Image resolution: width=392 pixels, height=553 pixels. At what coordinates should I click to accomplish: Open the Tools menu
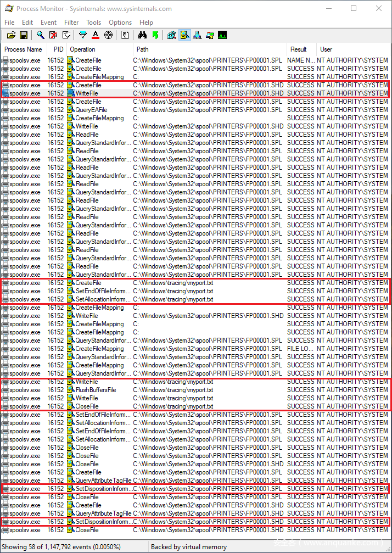(x=94, y=22)
